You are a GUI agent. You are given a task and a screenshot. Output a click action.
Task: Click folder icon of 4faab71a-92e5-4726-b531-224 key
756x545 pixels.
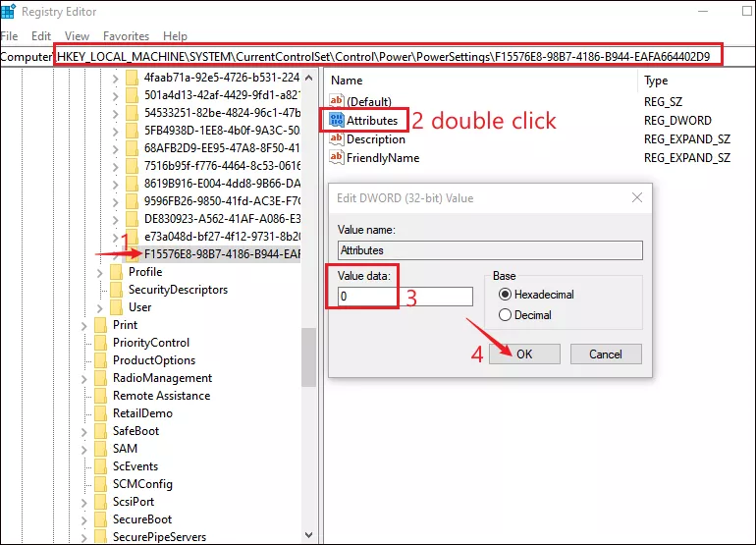pyautogui.click(x=132, y=78)
